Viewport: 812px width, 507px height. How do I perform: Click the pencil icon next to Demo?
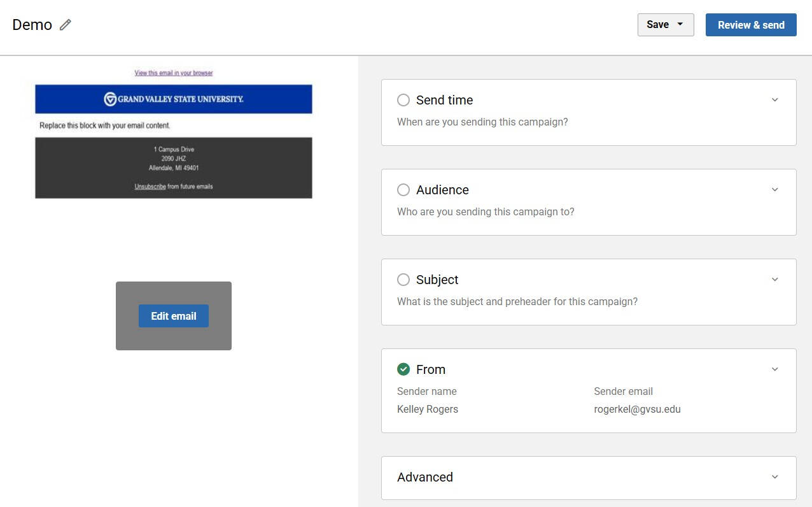[66, 25]
